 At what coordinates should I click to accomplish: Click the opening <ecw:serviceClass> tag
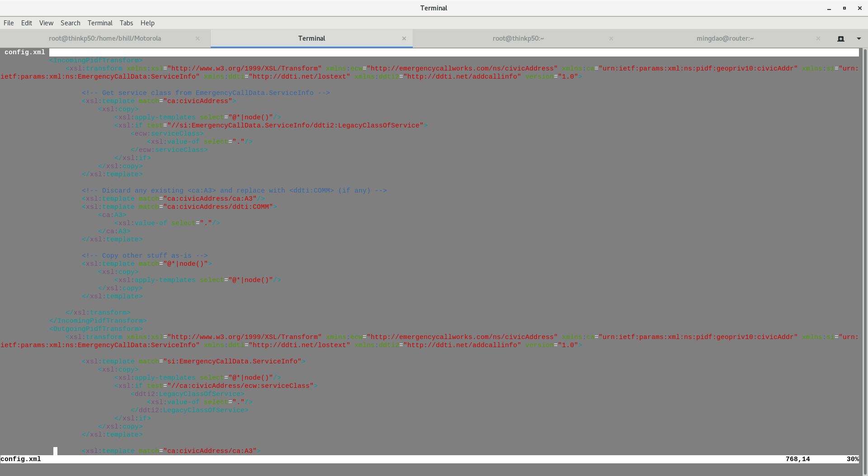167,134
